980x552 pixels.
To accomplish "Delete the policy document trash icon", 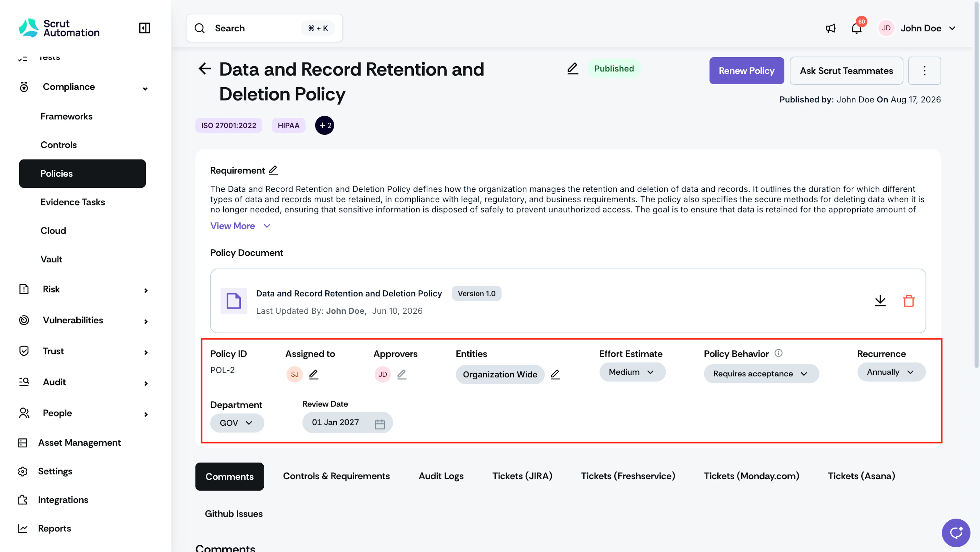I will pos(909,301).
